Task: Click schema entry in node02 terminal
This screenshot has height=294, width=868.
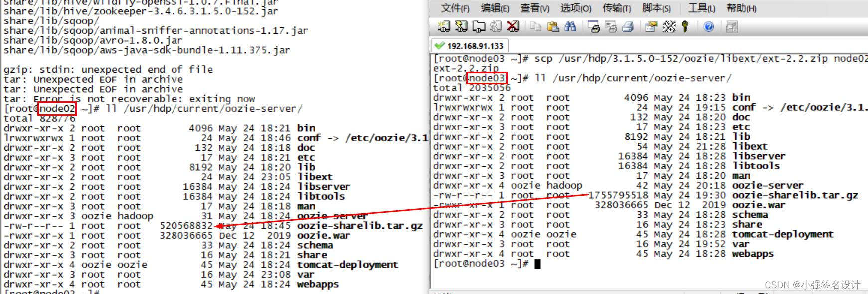Action: tap(315, 245)
